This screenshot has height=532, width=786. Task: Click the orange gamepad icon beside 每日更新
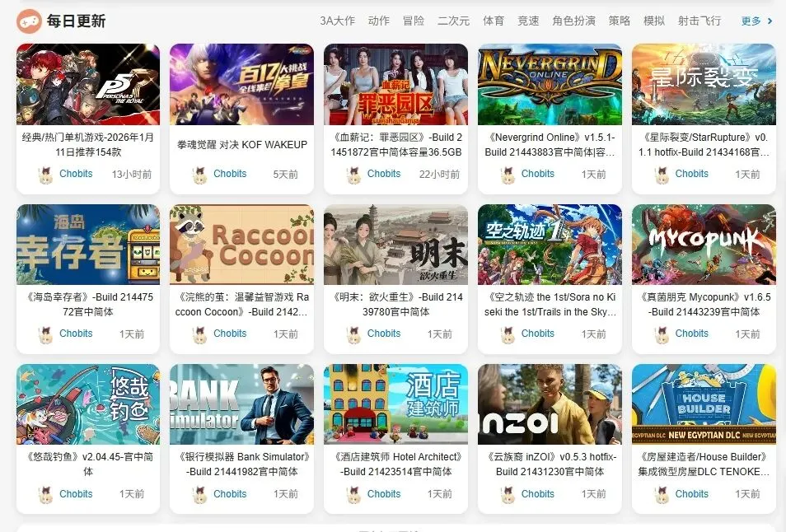[x=29, y=21]
